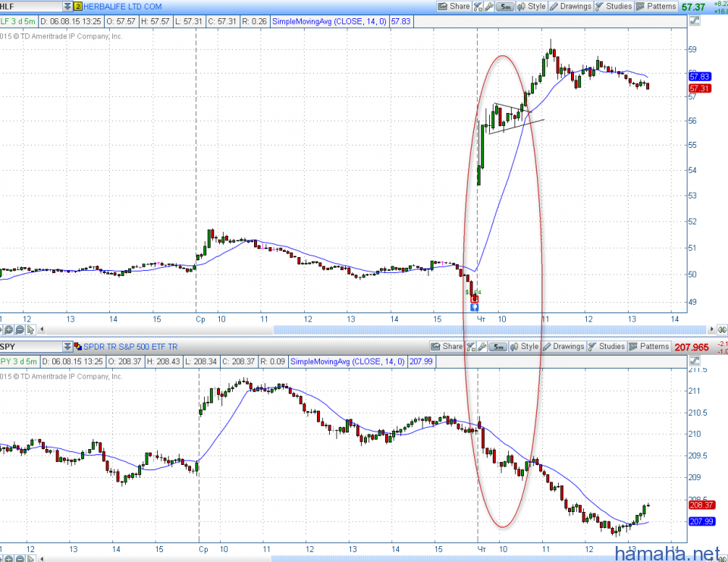Image resolution: width=728 pixels, height=562 pixels.
Task: Click the 'H: 208.43' value on SPY info bar
Action: pos(163,361)
